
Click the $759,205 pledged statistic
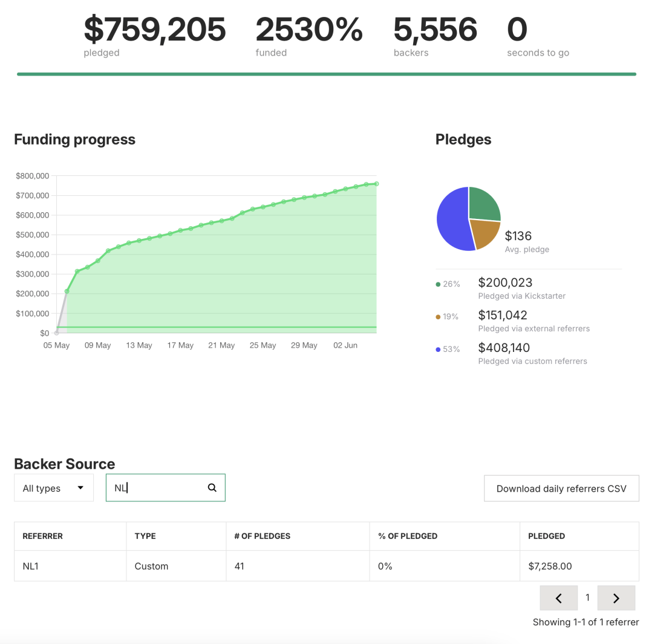coord(155,29)
